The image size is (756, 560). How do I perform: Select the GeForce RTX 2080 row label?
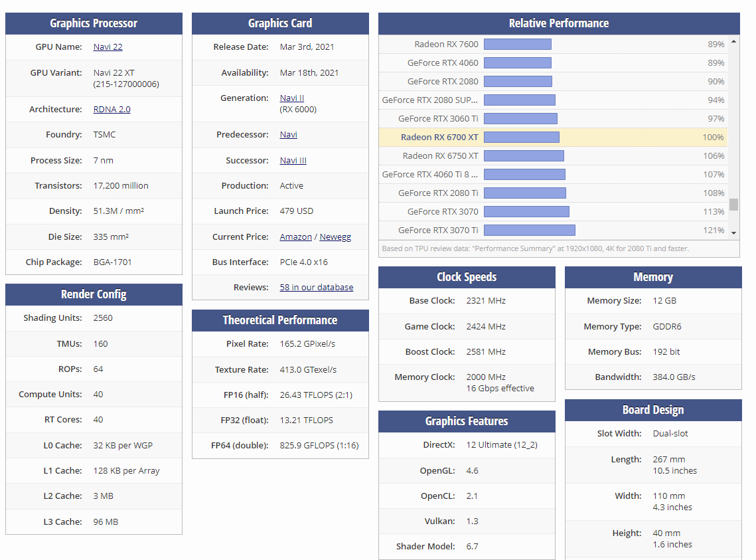click(443, 82)
